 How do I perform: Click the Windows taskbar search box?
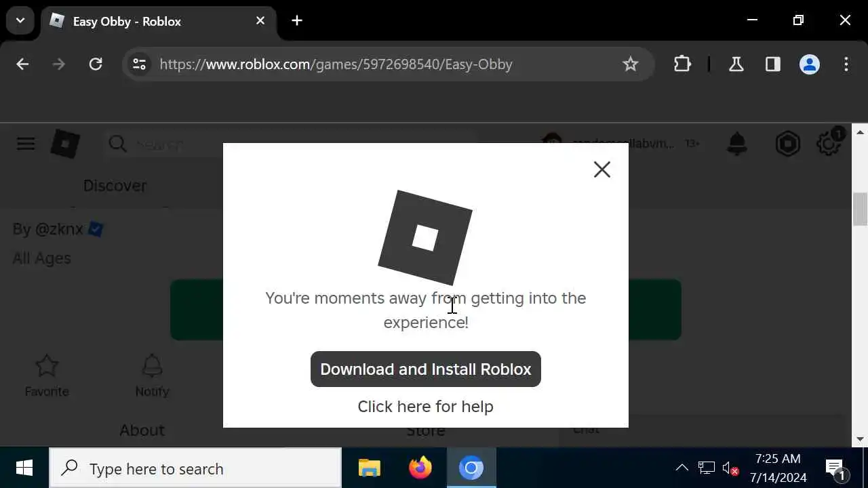pyautogui.click(x=195, y=468)
